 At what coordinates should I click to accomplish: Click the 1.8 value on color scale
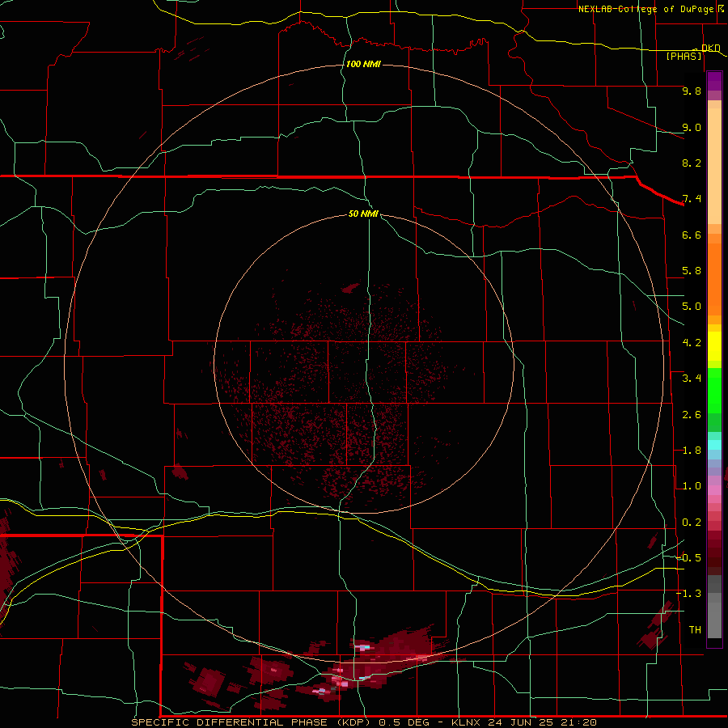click(x=692, y=451)
